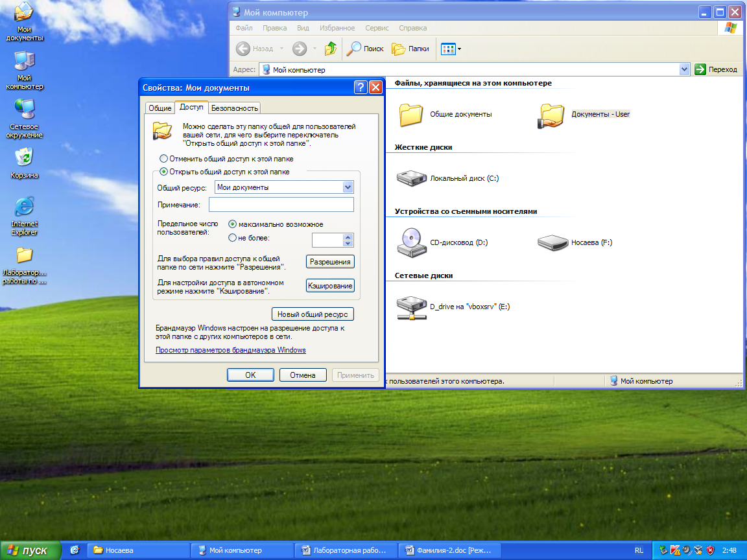
Task: Go up one folder level icon
Action: [331, 49]
